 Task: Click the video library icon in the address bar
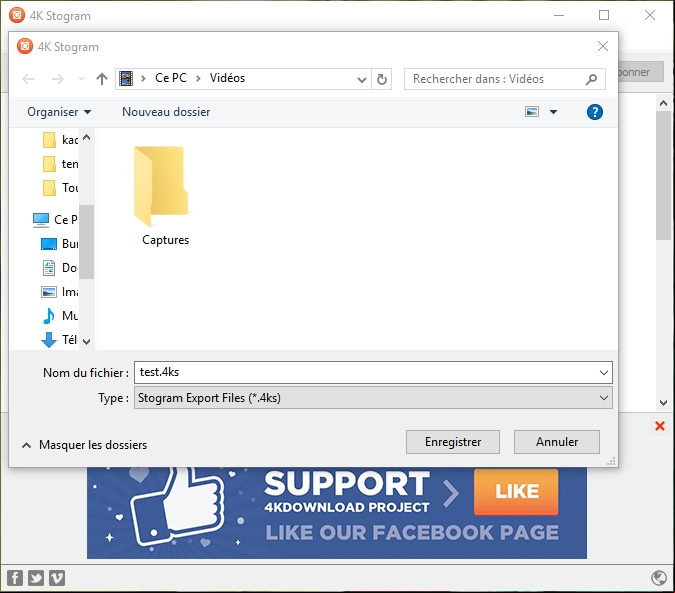[x=126, y=79]
